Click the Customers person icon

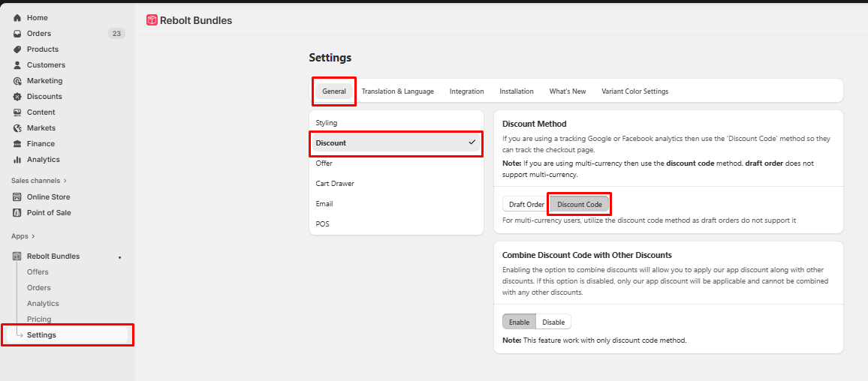click(x=17, y=64)
